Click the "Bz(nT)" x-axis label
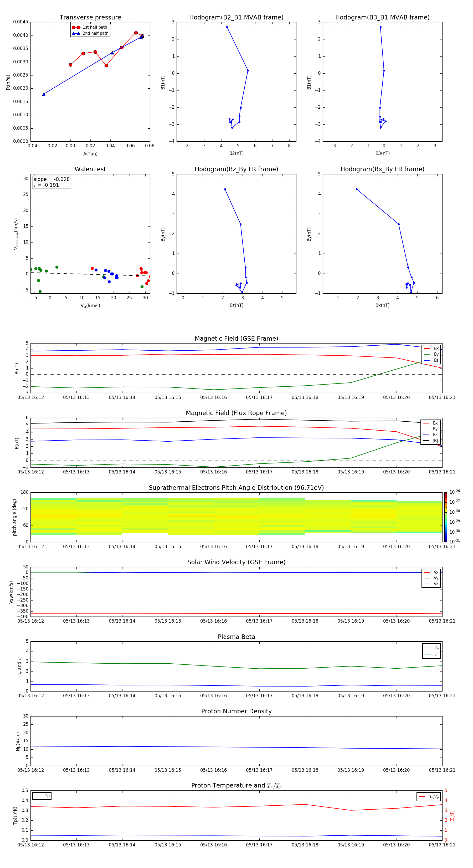Viewport: 473px width, 868px height. coord(236,305)
